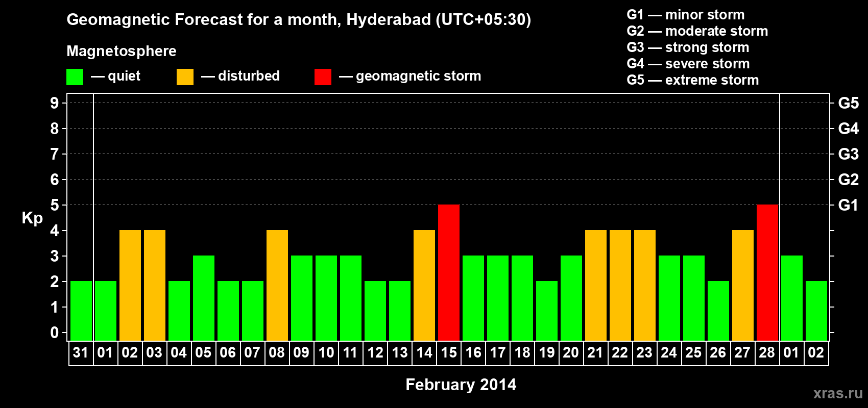This screenshot has width=868, height=408.
Task: Click the Magnetosphere heading
Action: pyautogui.click(x=122, y=51)
